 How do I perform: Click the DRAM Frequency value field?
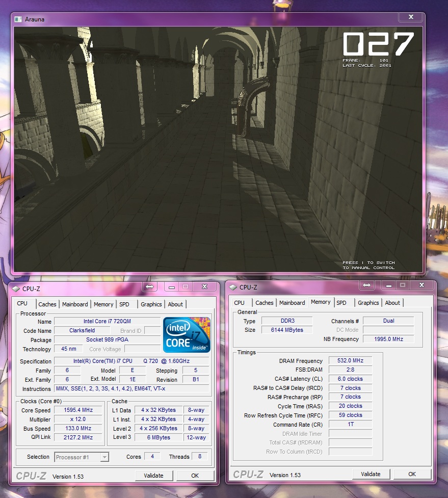(350, 361)
